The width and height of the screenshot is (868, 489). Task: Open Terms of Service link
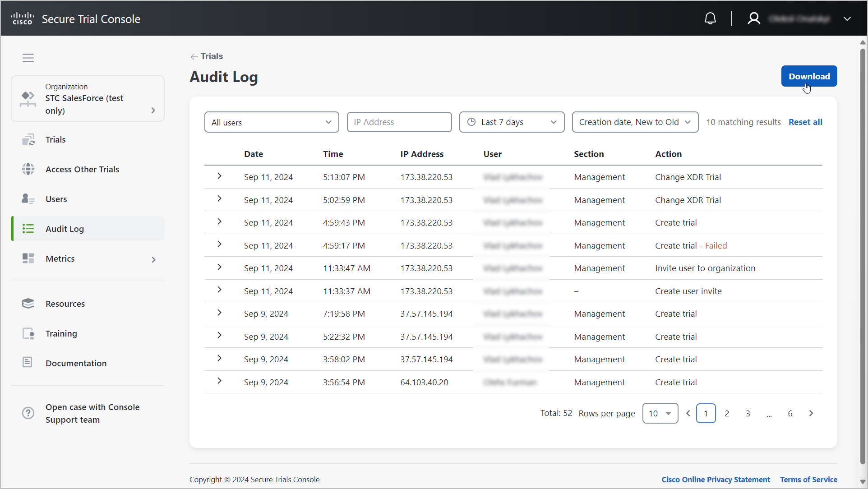[x=808, y=480]
